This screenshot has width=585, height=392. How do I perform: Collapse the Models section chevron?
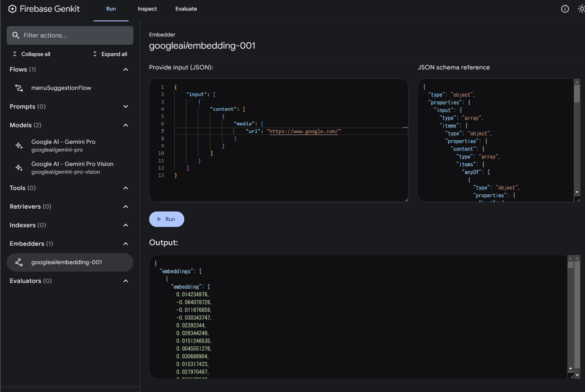point(126,125)
